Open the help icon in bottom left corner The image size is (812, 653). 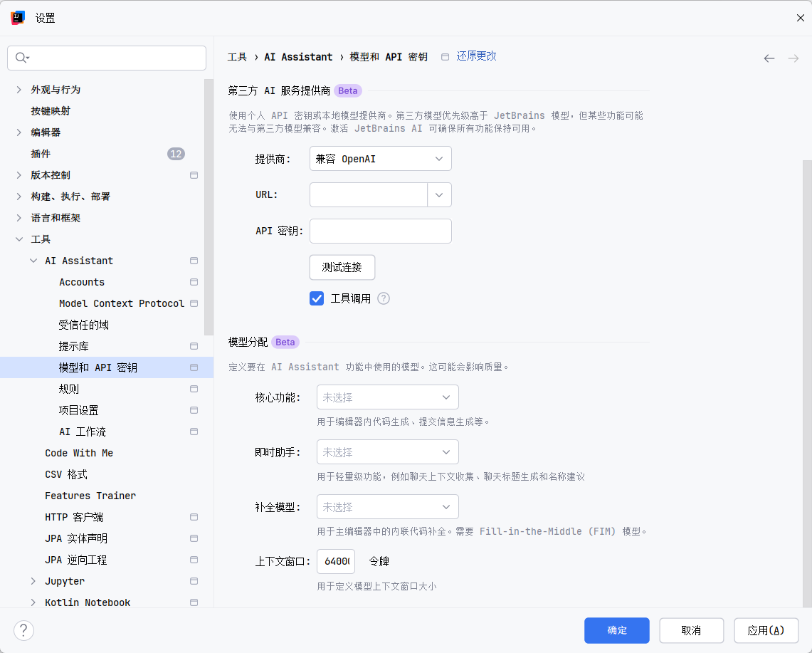23,630
